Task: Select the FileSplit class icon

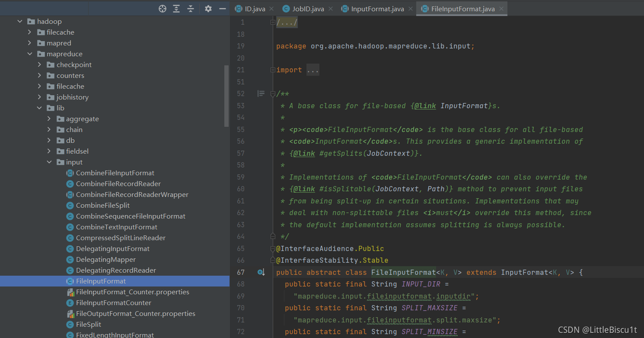Action: (70, 324)
